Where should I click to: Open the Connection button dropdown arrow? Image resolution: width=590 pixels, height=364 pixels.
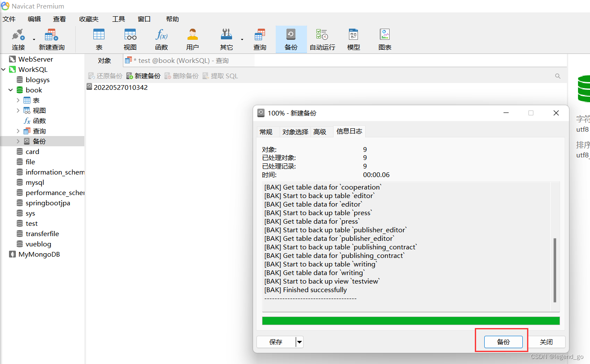pyautogui.click(x=34, y=39)
